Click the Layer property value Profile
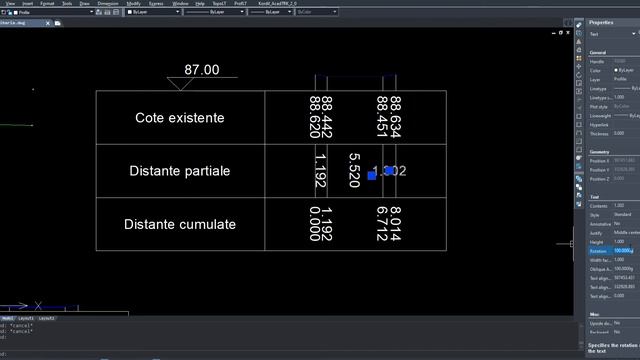640x360 pixels. point(626,79)
